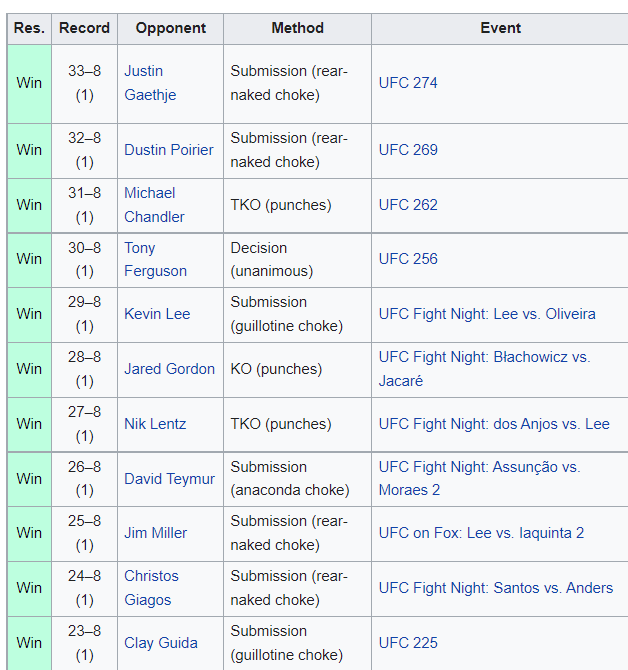Viewport: 628px width, 670px height.
Task: Follow the UFC 274 event link
Action: click(x=408, y=83)
